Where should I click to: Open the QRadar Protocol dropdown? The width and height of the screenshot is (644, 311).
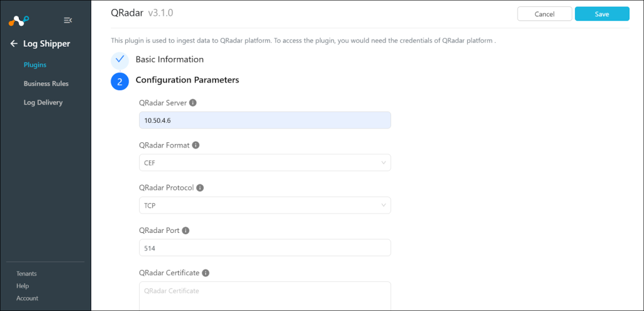pos(265,205)
